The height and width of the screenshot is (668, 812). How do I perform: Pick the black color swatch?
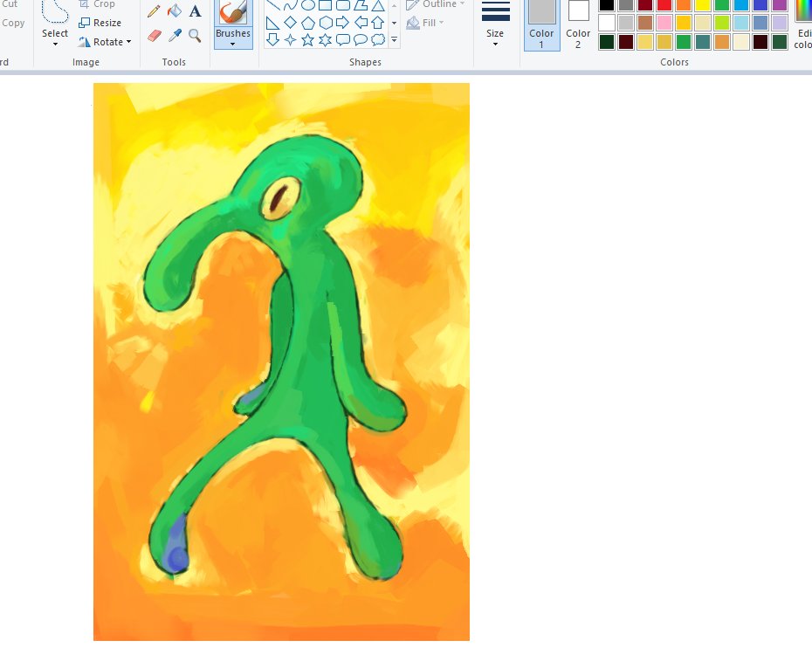607,5
